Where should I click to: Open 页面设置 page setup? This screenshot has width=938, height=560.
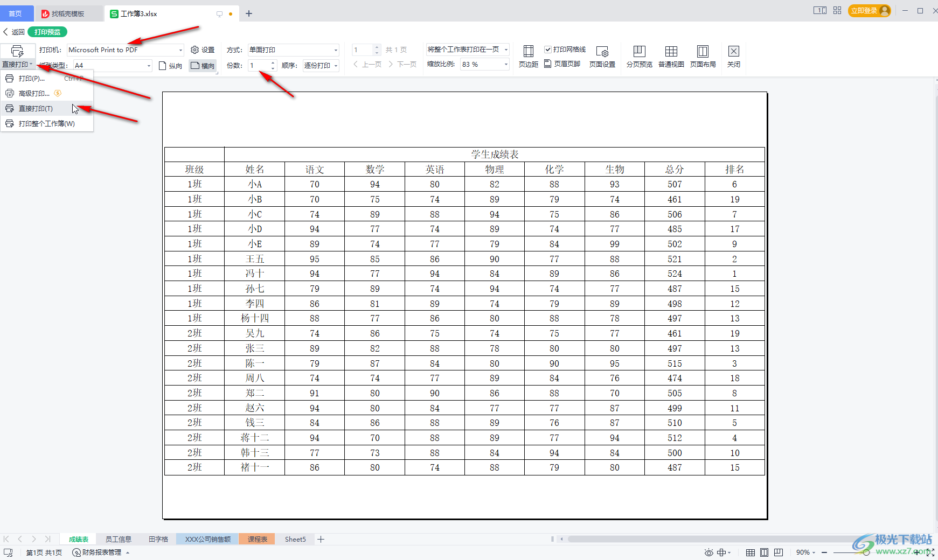[602, 57]
